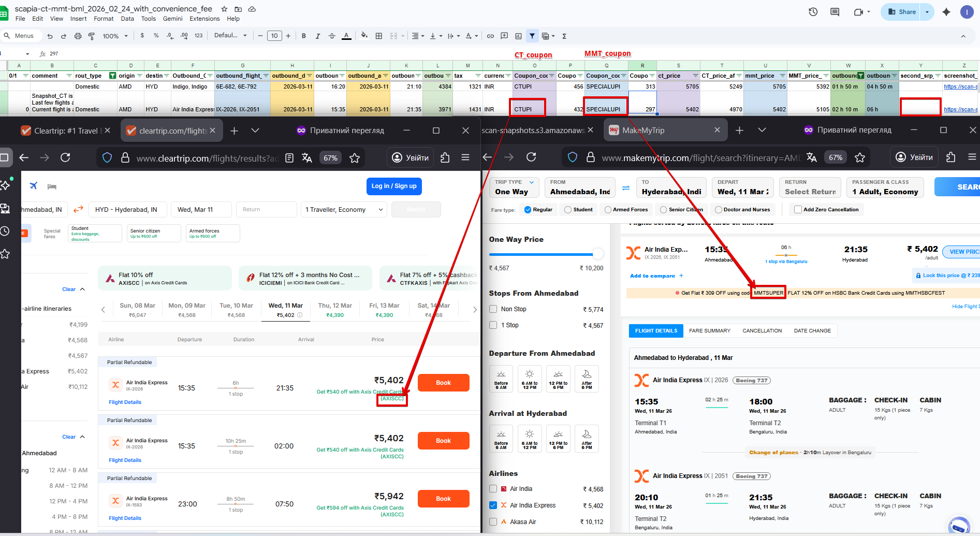980x536 pixels.
Task: Open the Format menu in Sheets
Action: (104, 19)
